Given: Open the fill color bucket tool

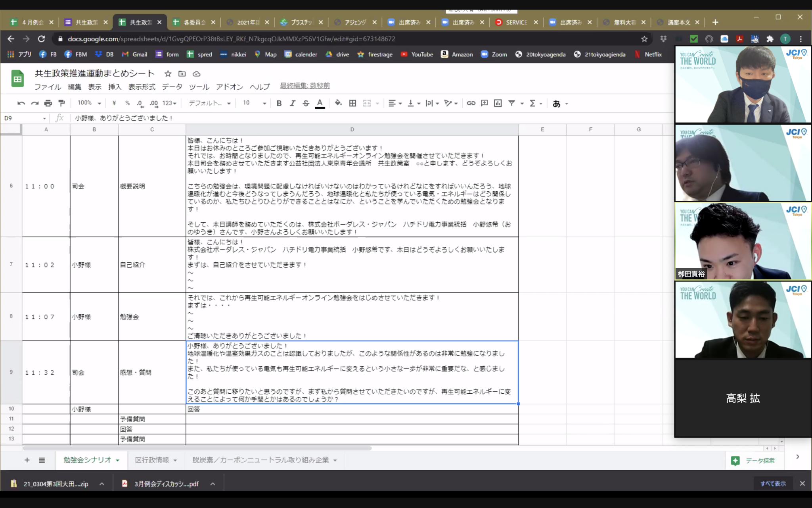Looking at the screenshot, I should click(x=338, y=103).
